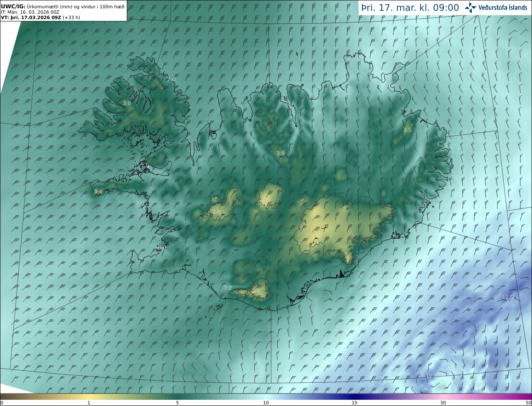
Task: Click the 3.5 value label on the map
Action: 407,130
